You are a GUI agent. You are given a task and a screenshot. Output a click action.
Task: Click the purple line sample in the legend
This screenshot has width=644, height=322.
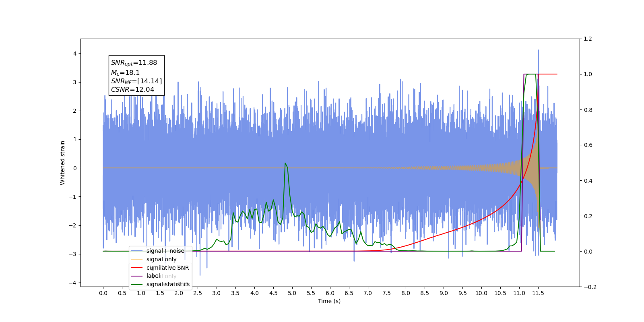137,276
